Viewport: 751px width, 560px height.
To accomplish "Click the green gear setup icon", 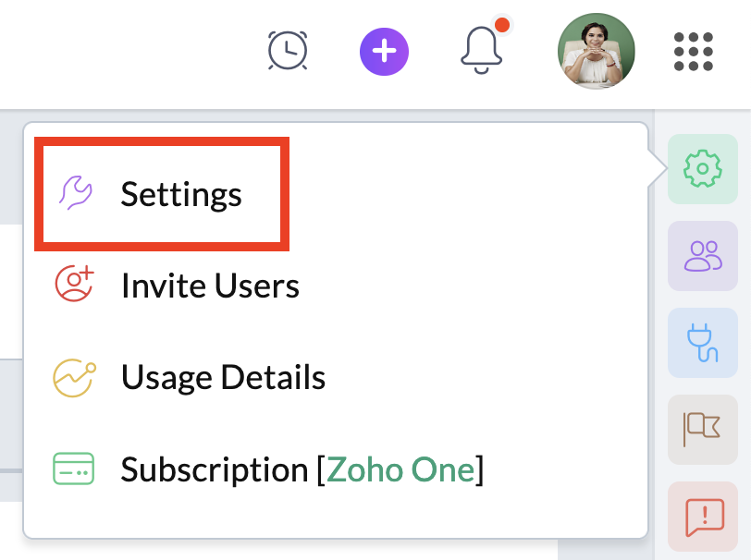I will 702,168.
